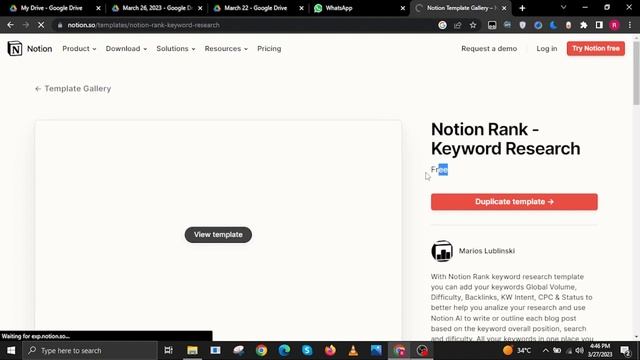Expand the Resources menu
This screenshot has height=360, width=640.
coord(226,49)
